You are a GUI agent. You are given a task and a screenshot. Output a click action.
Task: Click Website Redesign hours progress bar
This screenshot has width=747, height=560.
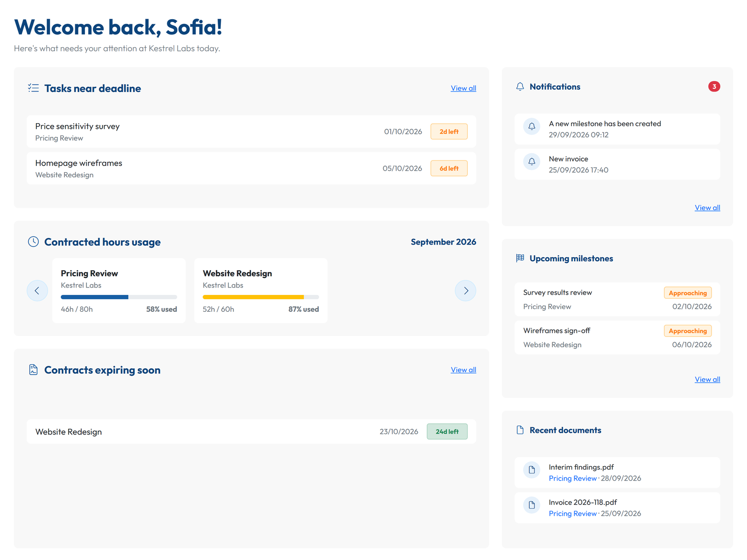tap(261, 297)
